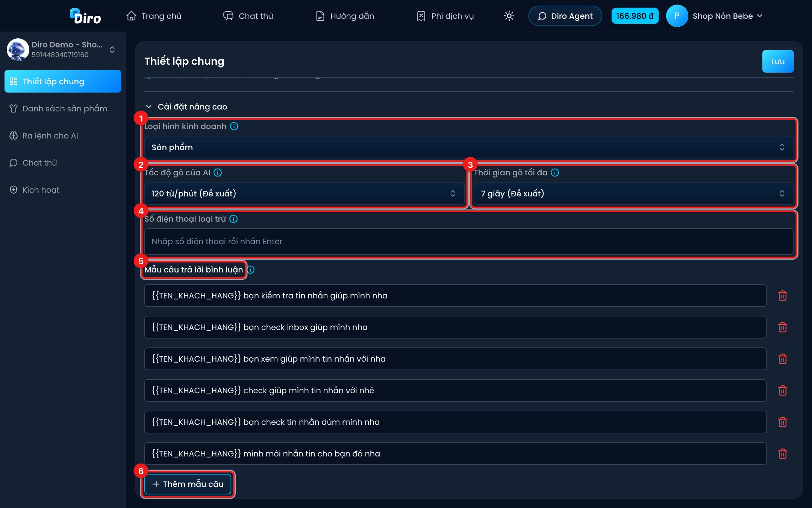The image size is (812, 508).
Task: Open the Hướng dẫn guide page
Action: tap(345, 16)
